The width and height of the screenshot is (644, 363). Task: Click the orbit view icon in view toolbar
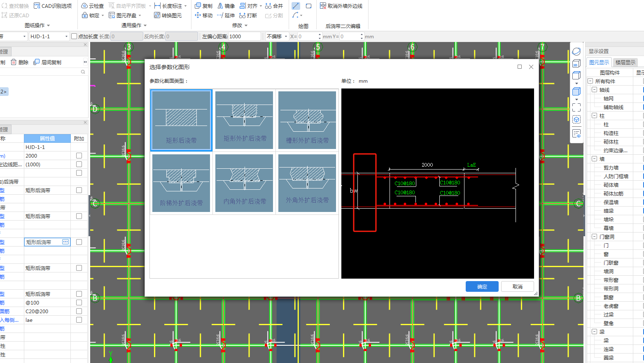[x=576, y=51]
